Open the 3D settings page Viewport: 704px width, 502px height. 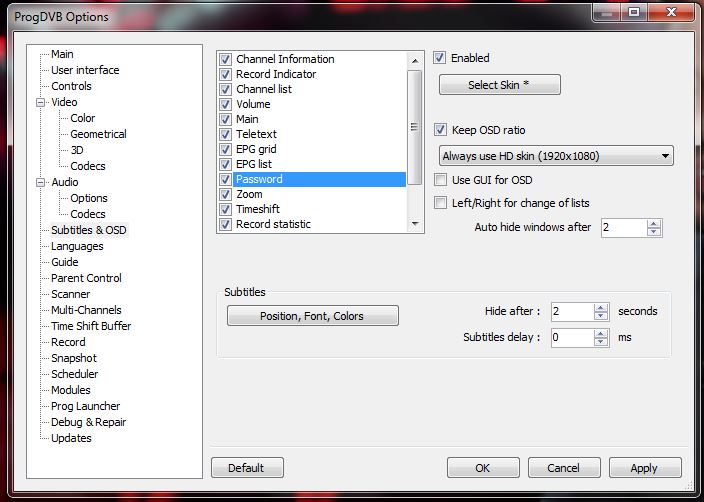(x=77, y=150)
